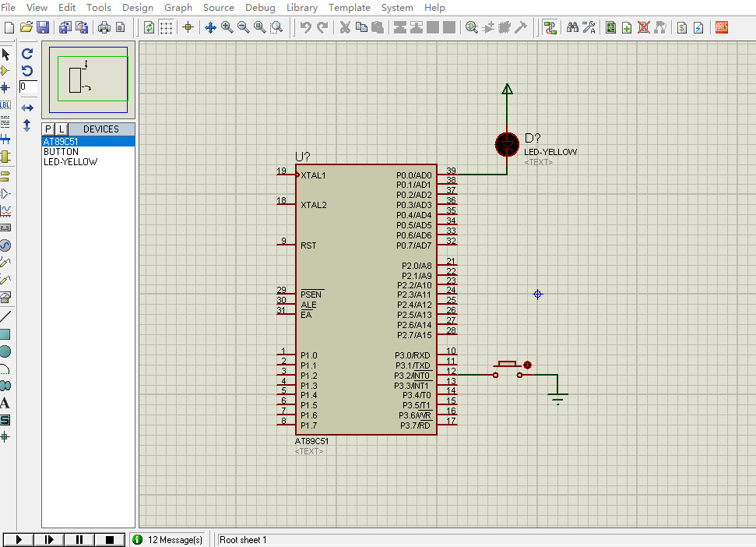
Task: Click the overview preview thumbnail
Action: point(89,79)
